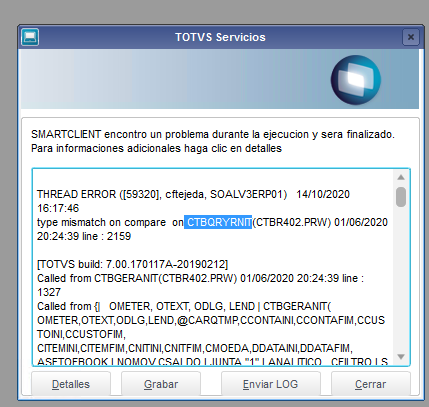Image resolution: width=429 pixels, height=407 pixels.
Task: Click the line starting 'Called from {|'
Action: [184, 306]
